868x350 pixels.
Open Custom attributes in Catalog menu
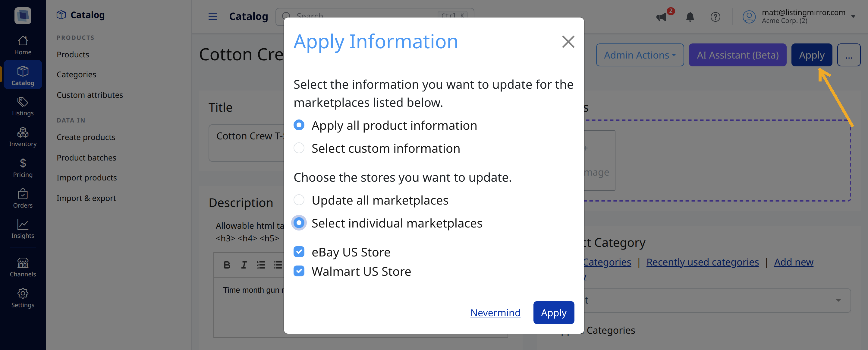coord(90,95)
